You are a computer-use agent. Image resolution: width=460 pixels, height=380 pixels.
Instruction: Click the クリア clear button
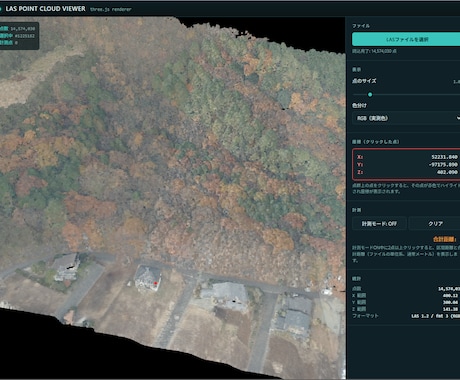click(x=435, y=224)
